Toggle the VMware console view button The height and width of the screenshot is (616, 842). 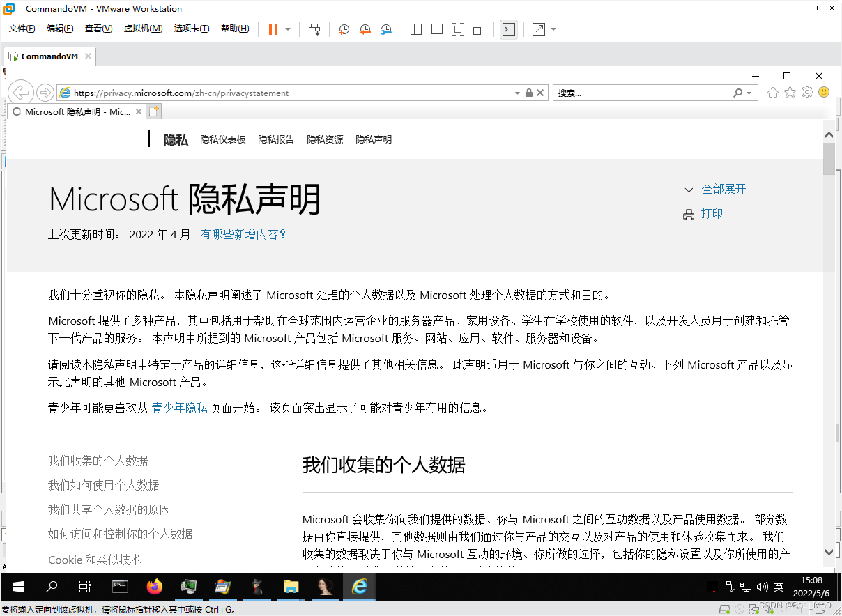click(509, 29)
